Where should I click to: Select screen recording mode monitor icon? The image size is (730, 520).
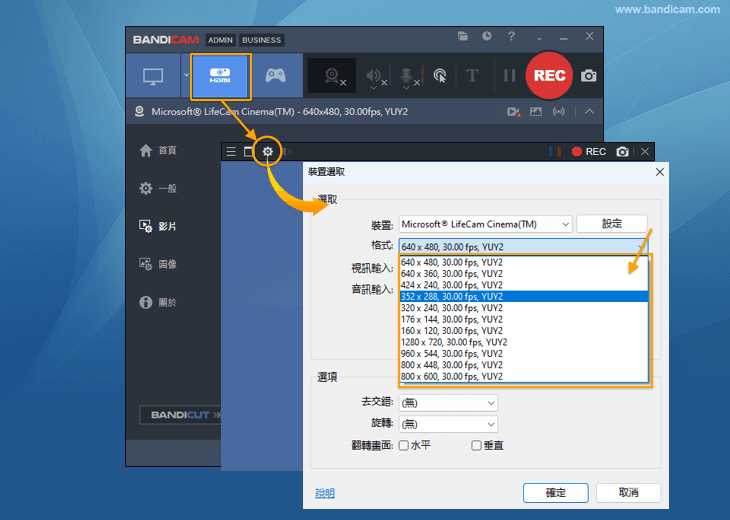[x=153, y=76]
